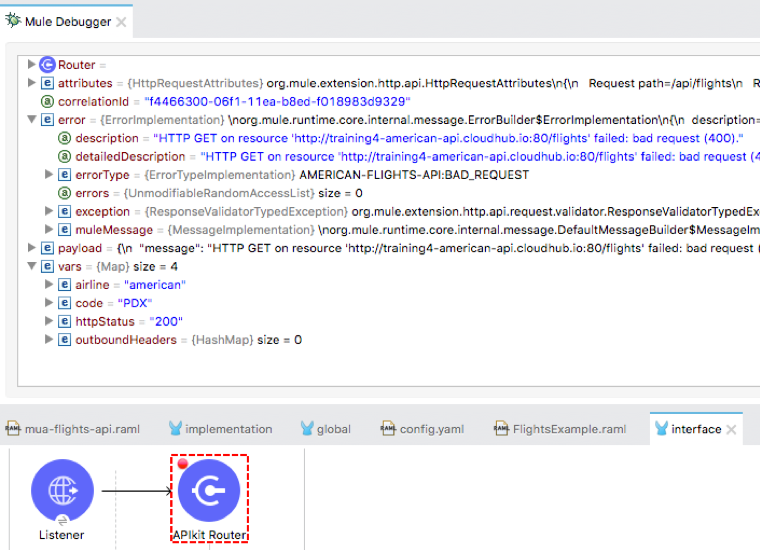
Task: Expand the airline variable
Action: point(48,284)
